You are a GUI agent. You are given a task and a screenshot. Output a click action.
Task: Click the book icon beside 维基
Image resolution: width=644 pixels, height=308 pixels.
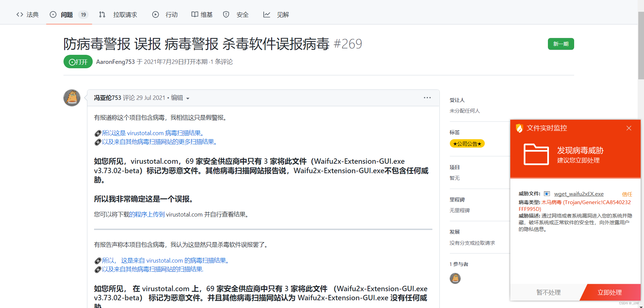coord(195,14)
